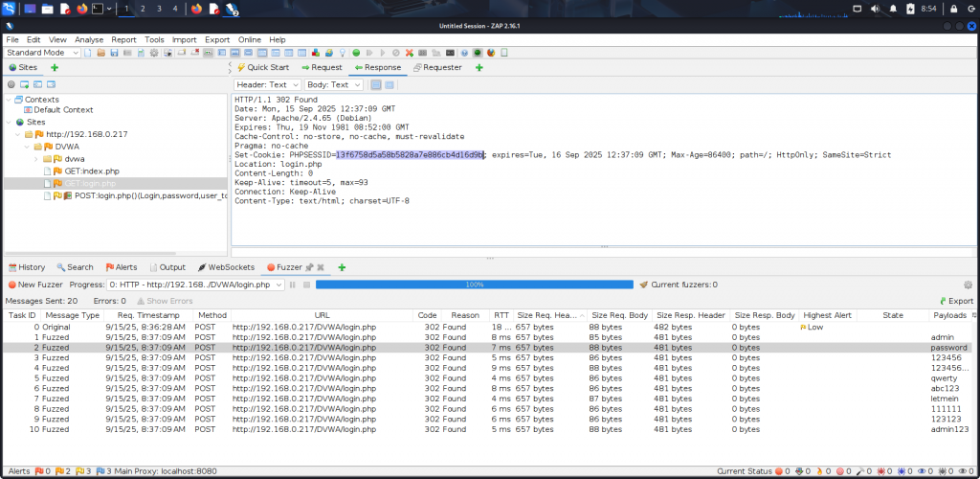Click the fuzzer 100% progress bar
The height and width of the screenshot is (479, 980).
pos(475,285)
